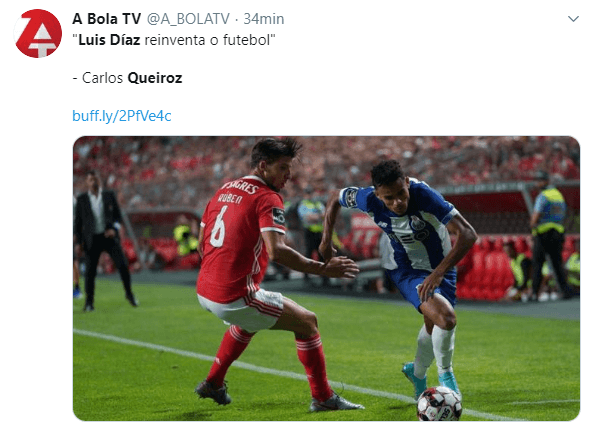Open the 34min timestamp permalink
Image resolution: width=590 pixels, height=430 pixels.
[x=263, y=19]
